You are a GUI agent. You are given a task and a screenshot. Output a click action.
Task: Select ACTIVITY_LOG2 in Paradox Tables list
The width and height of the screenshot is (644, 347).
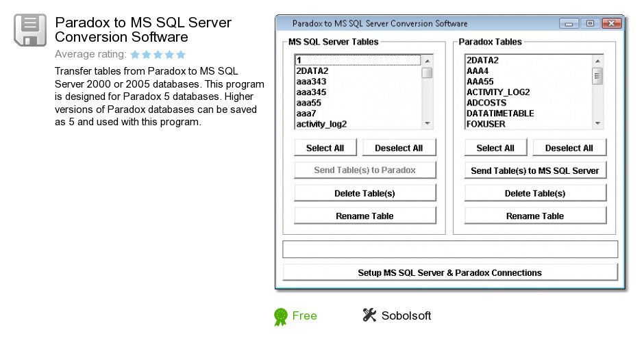pyautogui.click(x=528, y=92)
